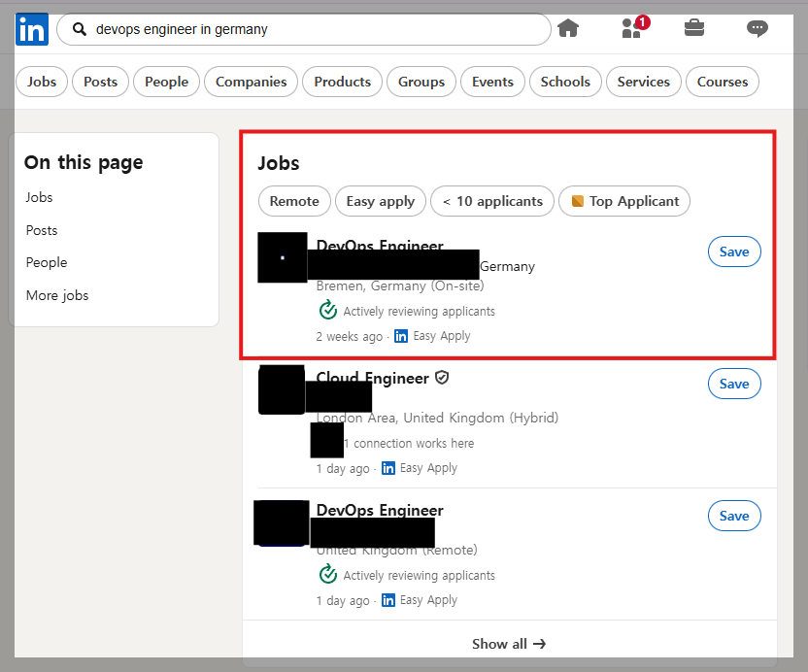Image resolution: width=808 pixels, height=672 pixels.
Task: Open the Jobs briefcase icon
Action: click(x=694, y=28)
